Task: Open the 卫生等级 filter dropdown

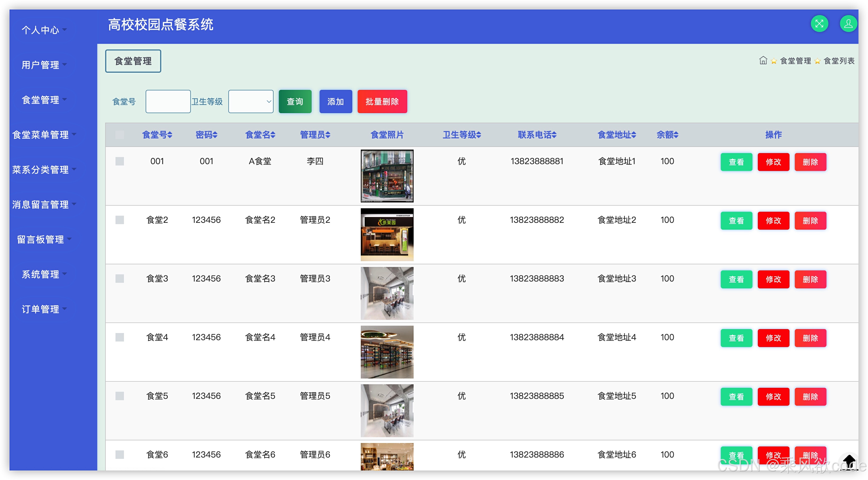Action: (x=251, y=101)
